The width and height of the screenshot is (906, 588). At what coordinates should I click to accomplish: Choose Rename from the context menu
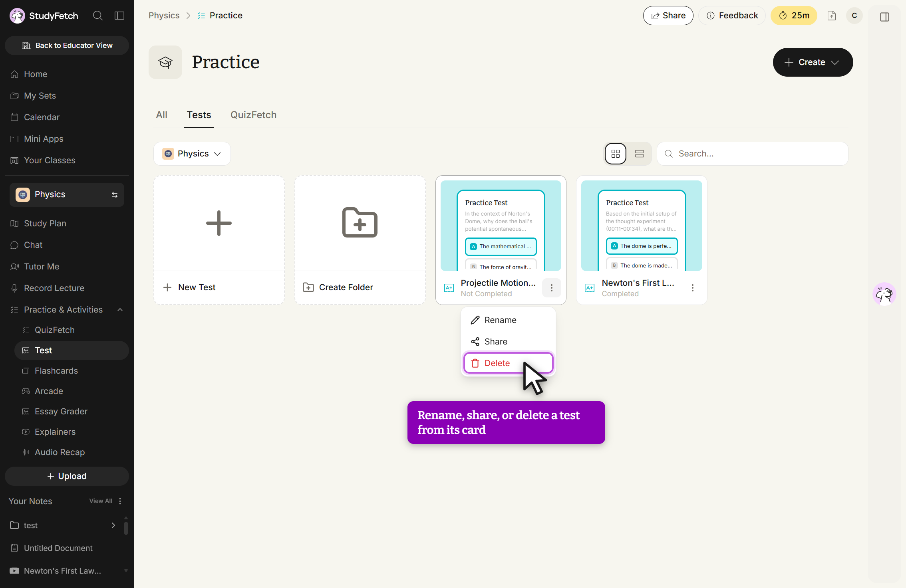[508, 320]
